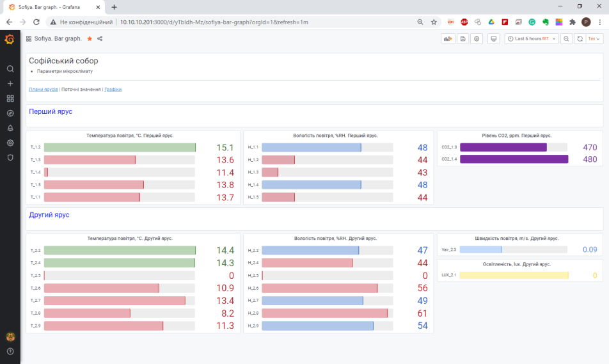This screenshot has width=609, height=364.
Task: Share the dashboard via share icon
Action: point(100,39)
